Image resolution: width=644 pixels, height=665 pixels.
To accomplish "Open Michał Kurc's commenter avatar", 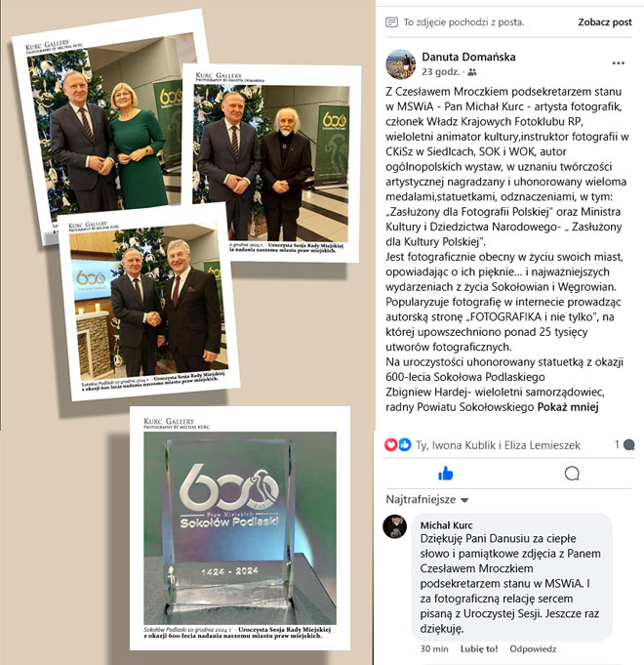I will tap(394, 526).
